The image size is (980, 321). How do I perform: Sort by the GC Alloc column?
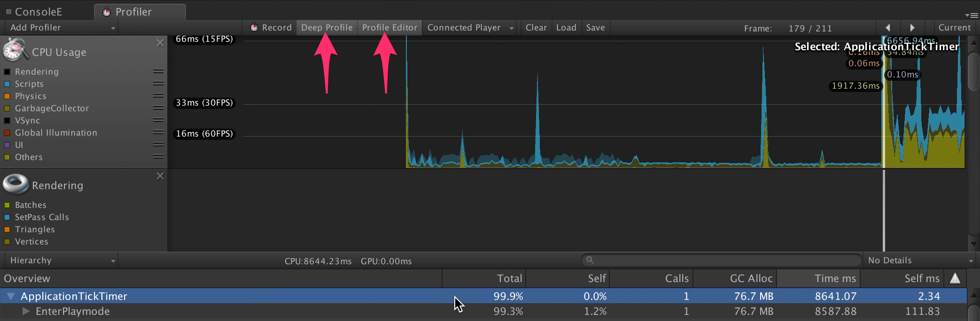735,278
